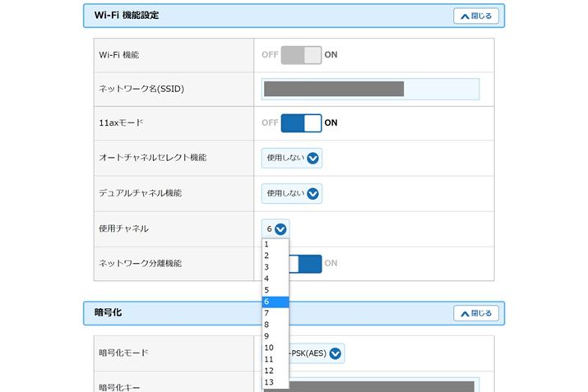Click the 暗号化キー input field
This screenshot has height=392, width=588.
pos(380,385)
